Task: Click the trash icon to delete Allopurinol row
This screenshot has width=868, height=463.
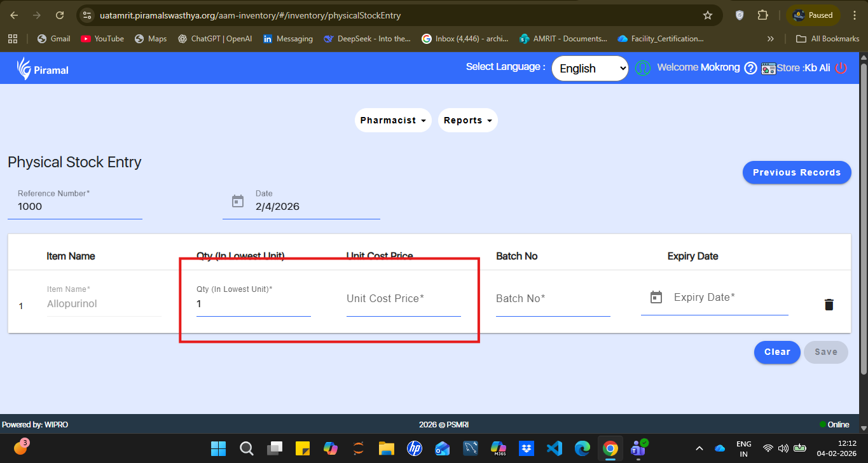Action: click(x=829, y=305)
